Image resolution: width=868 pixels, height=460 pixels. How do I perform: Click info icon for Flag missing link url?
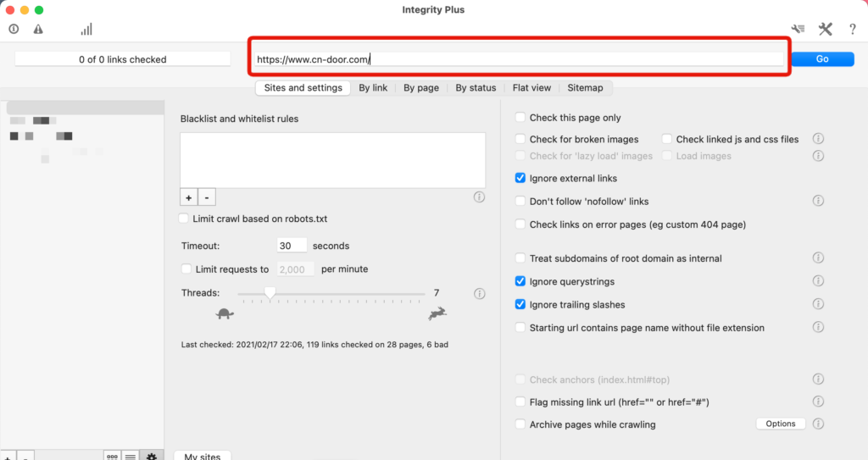(x=818, y=402)
